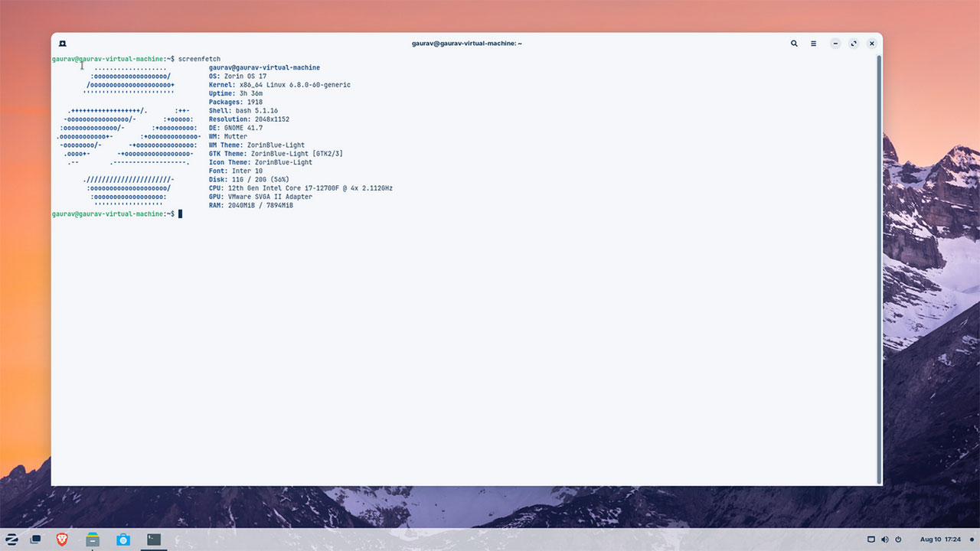Launch Brave browser from the taskbar
The width and height of the screenshot is (980, 551).
tap(62, 540)
